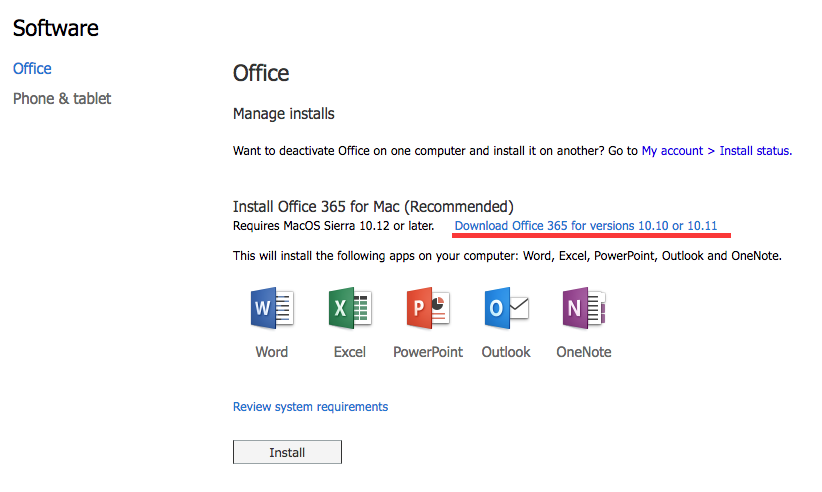Click the PowerPoint label under icon
The height and width of the screenshot is (492, 822).
(x=428, y=352)
